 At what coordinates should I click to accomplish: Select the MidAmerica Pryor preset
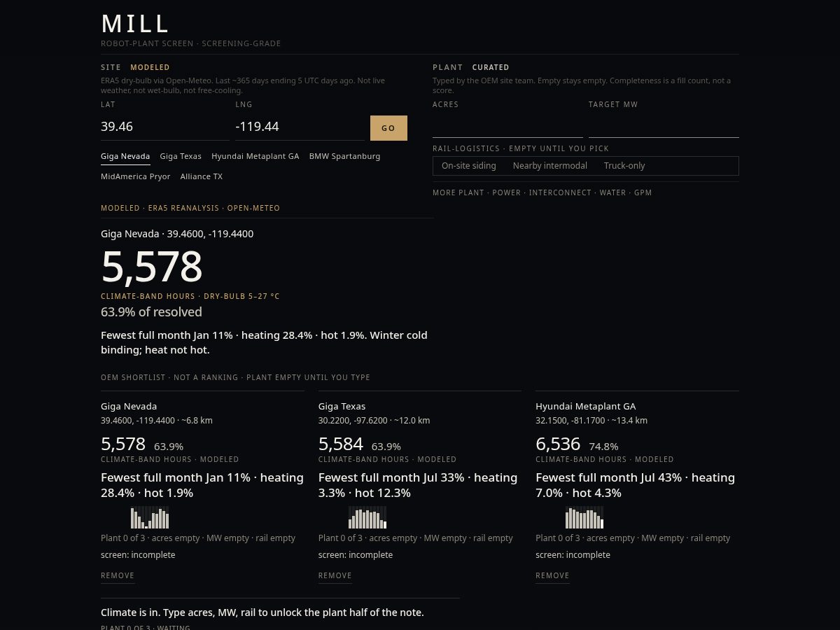click(136, 176)
